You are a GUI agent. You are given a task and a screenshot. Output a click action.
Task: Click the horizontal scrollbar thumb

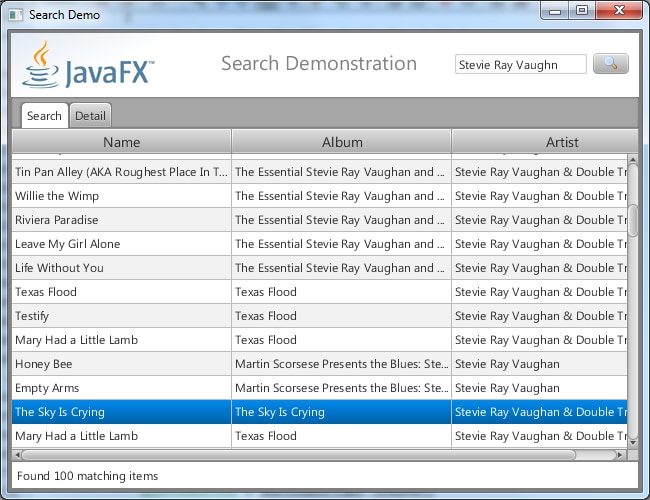tap(300, 454)
